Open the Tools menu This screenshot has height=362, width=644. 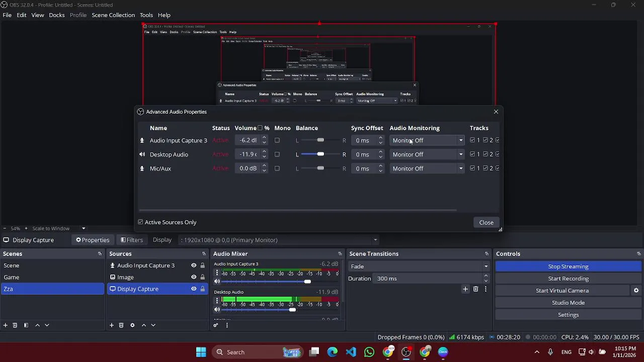click(146, 15)
